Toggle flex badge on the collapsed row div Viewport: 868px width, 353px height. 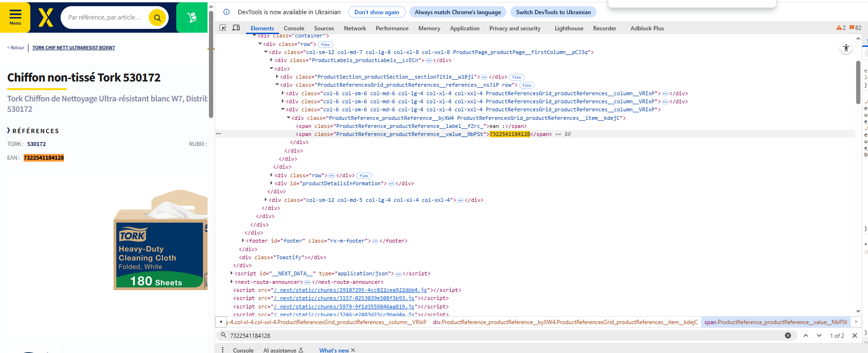click(364, 176)
